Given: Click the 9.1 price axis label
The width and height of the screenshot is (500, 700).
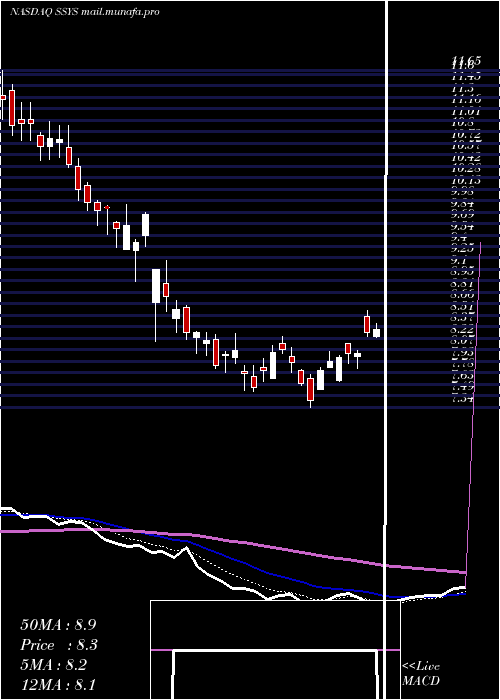Looking at the screenshot, I should coord(460,261).
